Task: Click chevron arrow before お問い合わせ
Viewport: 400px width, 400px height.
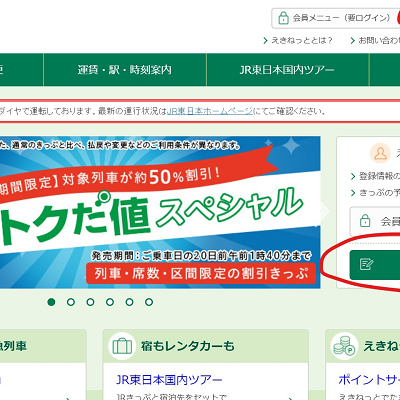Action: pyautogui.click(x=352, y=41)
